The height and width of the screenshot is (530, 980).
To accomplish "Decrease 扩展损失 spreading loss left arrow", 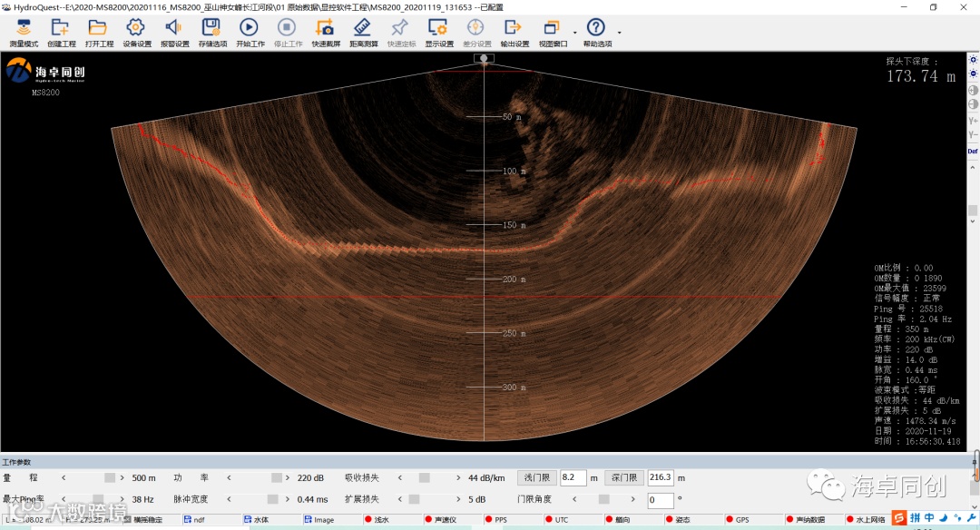I will point(400,499).
